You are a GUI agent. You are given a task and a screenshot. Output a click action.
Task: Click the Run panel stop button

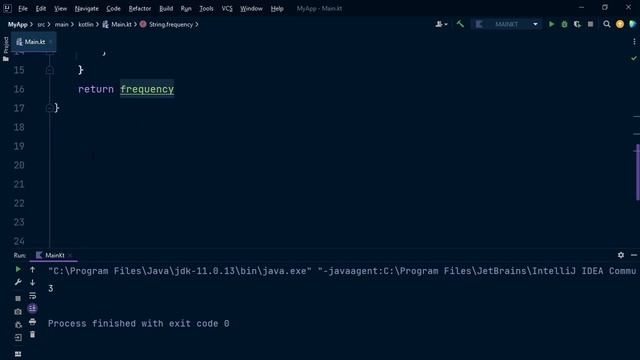point(18,298)
